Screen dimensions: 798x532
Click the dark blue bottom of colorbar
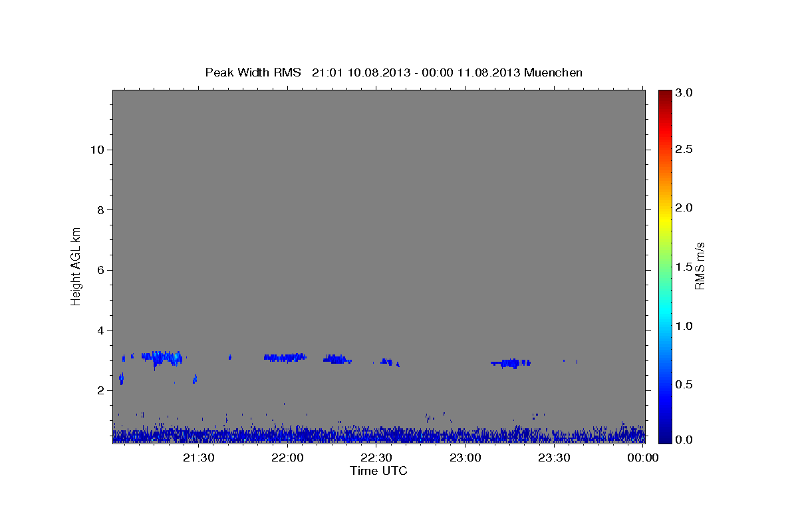point(665,439)
